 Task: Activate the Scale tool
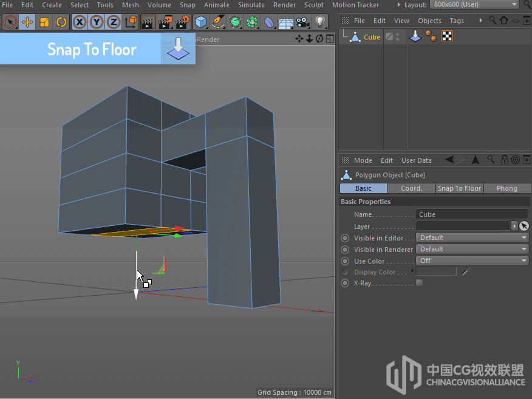tap(44, 22)
